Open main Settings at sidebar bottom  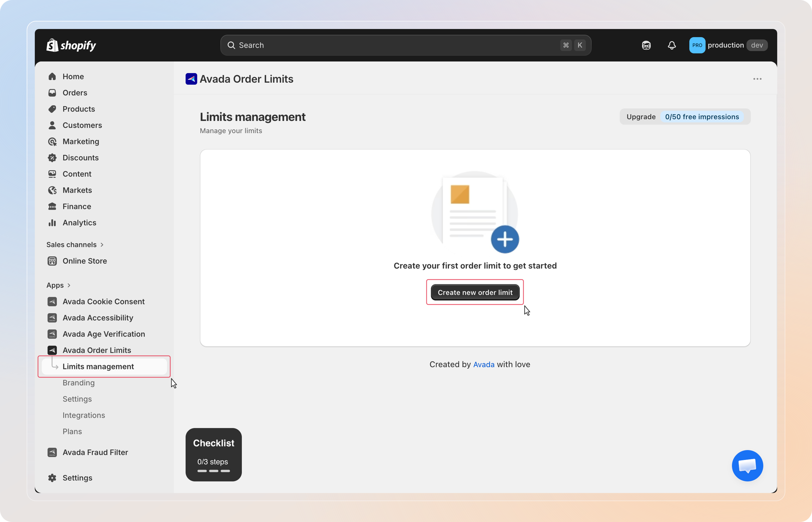tap(78, 478)
